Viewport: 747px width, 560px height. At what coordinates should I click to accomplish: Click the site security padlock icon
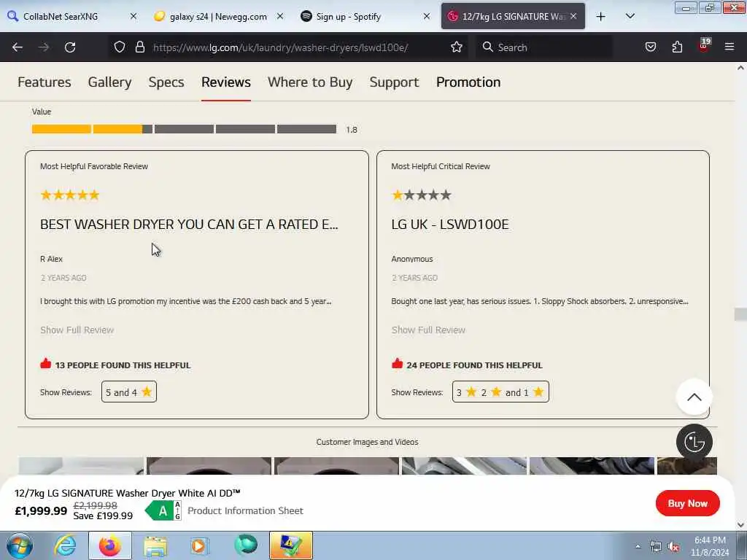coord(139,47)
